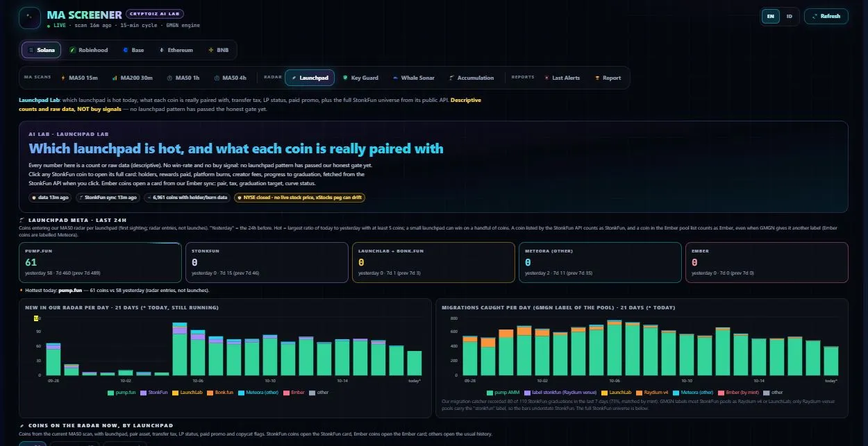Click 'MIGRATIONS CAUGHT PER DAY' chart title
Image resolution: width=868 pixels, height=446 pixels.
(x=558, y=307)
